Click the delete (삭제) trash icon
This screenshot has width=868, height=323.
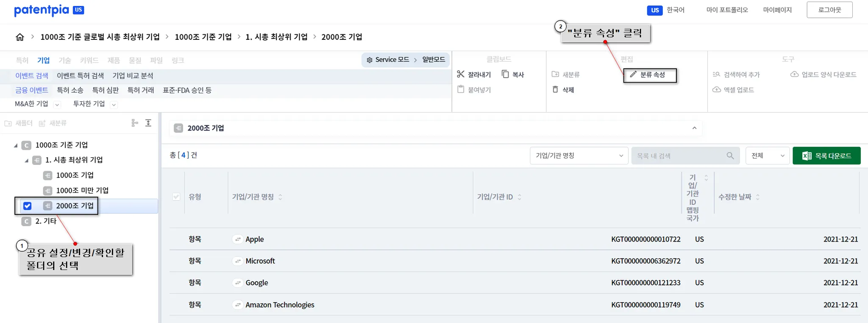[555, 89]
